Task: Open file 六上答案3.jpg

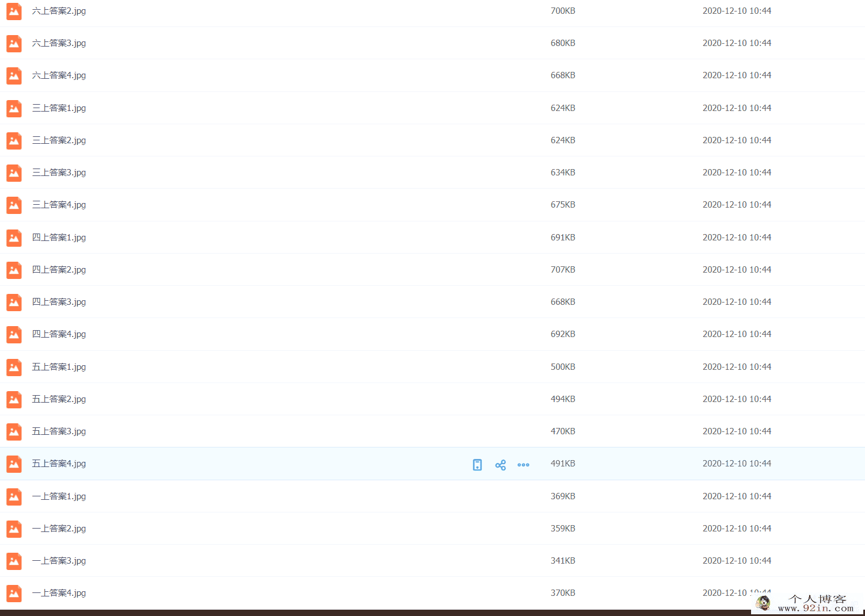Action: (59, 43)
